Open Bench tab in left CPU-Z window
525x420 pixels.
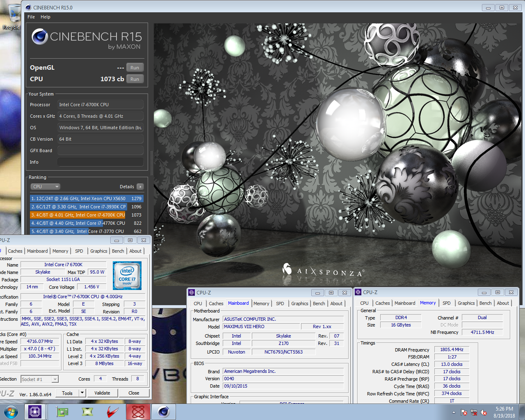pos(118,251)
